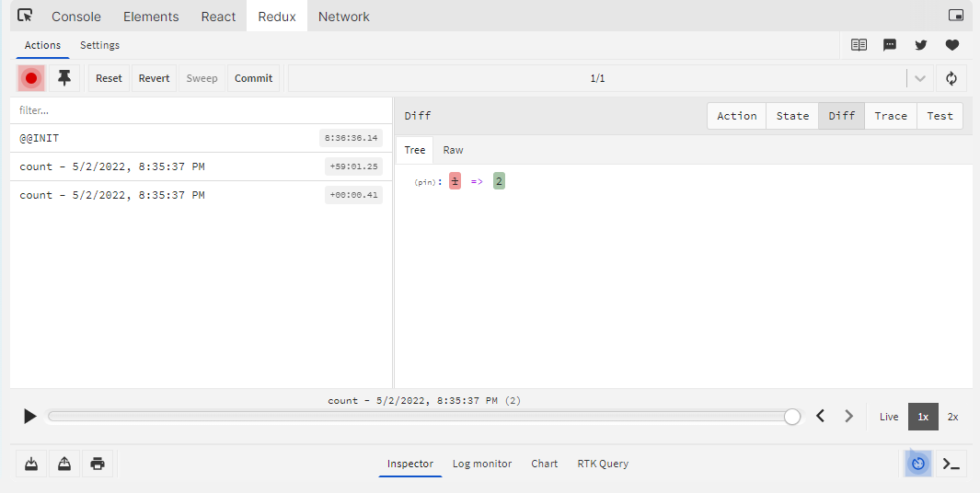Set playback mode to Live

pos(889,417)
